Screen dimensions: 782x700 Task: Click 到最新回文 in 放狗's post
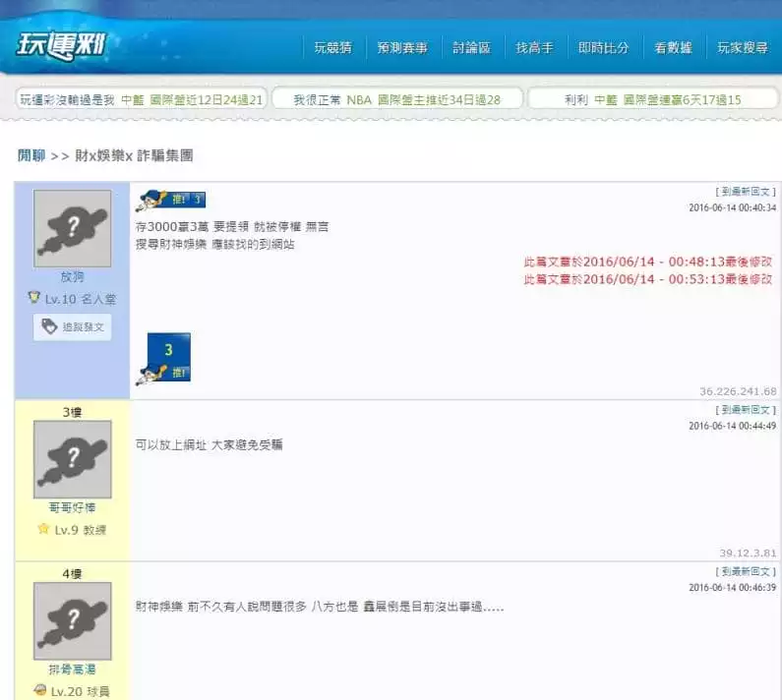click(x=746, y=192)
